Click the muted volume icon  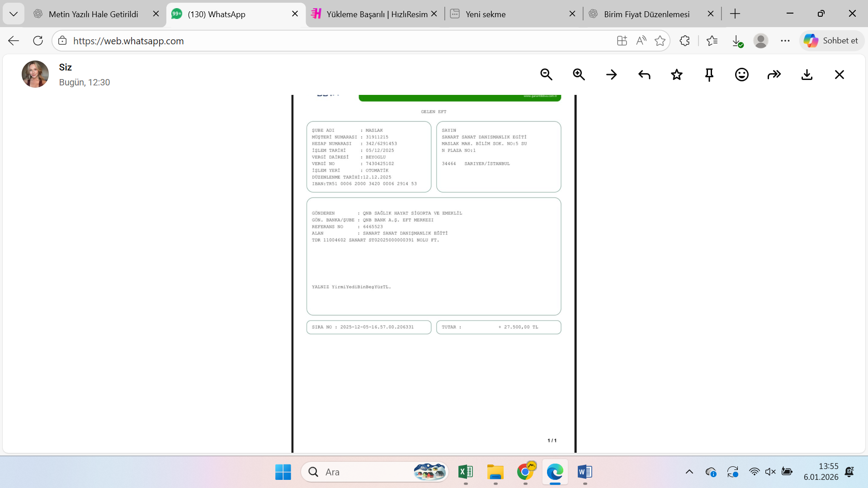coord(770,472)
